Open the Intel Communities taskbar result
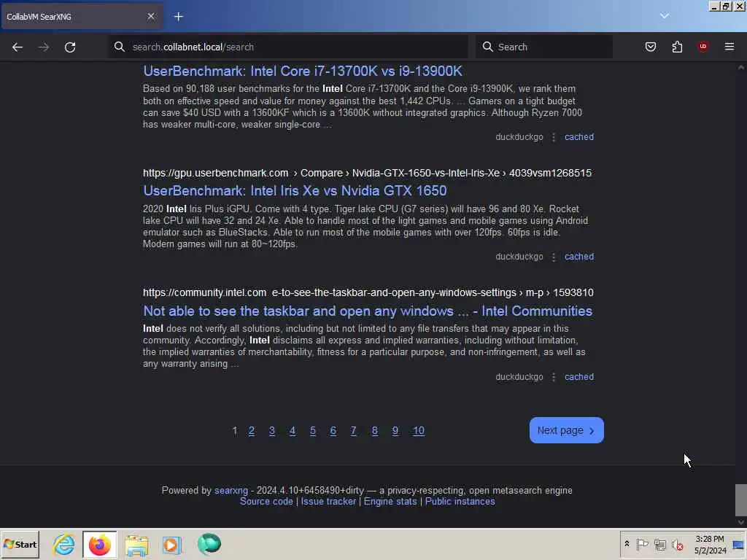 [368, 311]
